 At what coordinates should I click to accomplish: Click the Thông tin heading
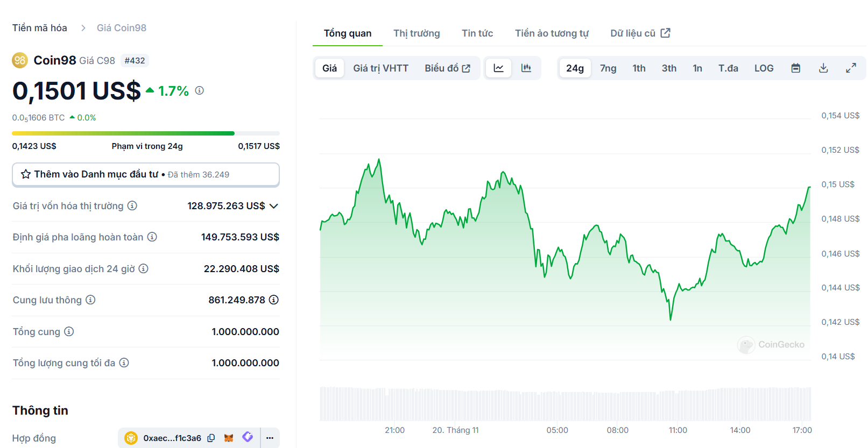(40, 410)
